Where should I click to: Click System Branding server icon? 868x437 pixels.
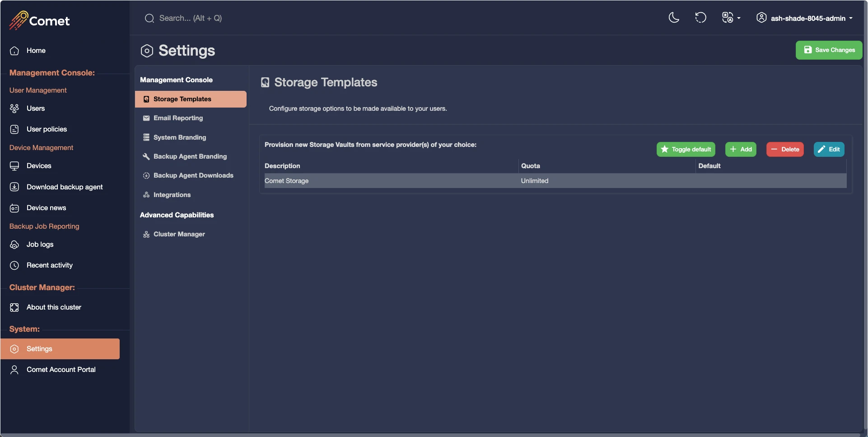point(146,137)
